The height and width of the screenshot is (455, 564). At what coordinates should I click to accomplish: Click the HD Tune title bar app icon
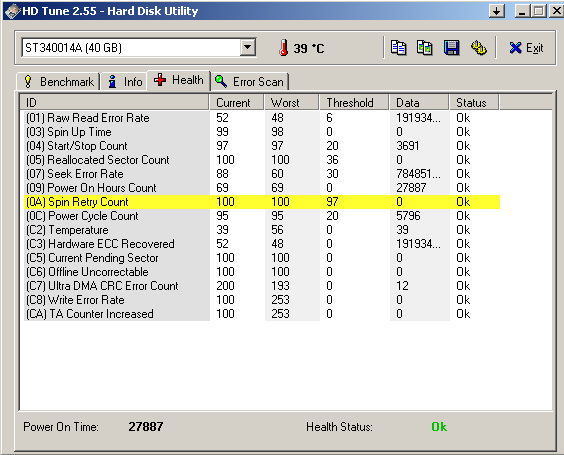(x=12, y=11)
